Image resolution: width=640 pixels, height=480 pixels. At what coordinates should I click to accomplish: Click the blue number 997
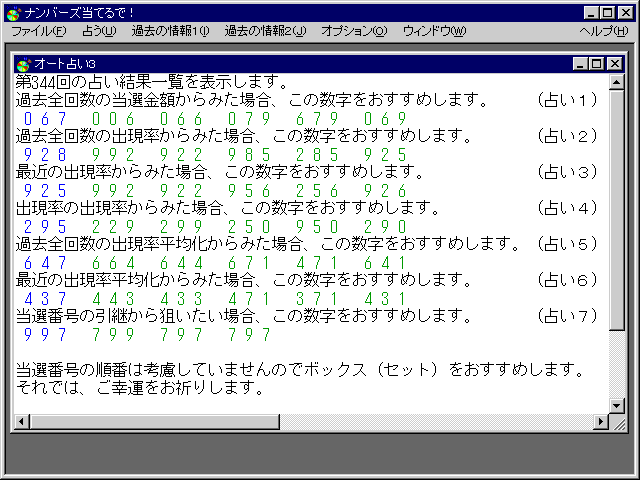tap(45, 335)
